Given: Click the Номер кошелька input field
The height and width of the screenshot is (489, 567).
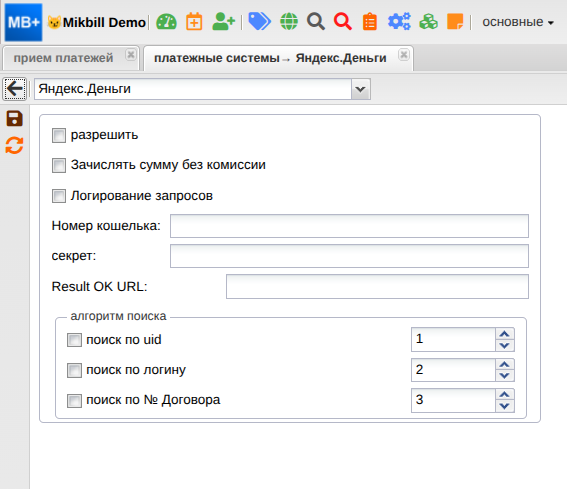Looking at the screenshot, I should (349, 226).
